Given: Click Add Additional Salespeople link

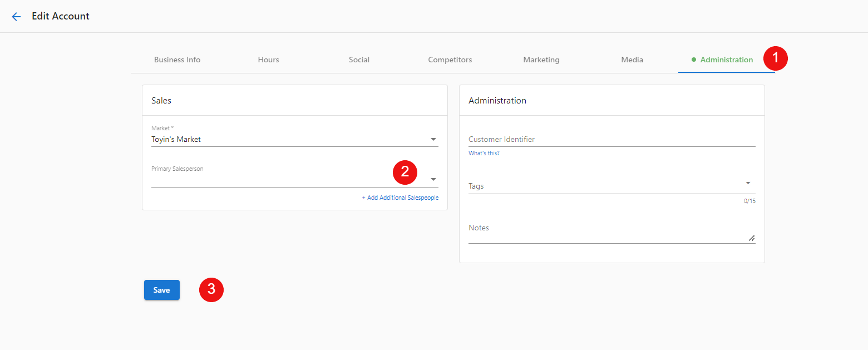Looking at the screenshot, I should point(400,198).
